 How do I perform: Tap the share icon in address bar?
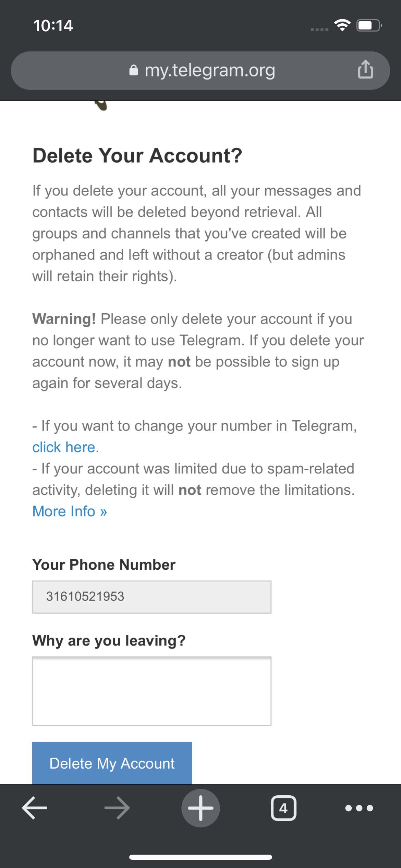(365, 70)
